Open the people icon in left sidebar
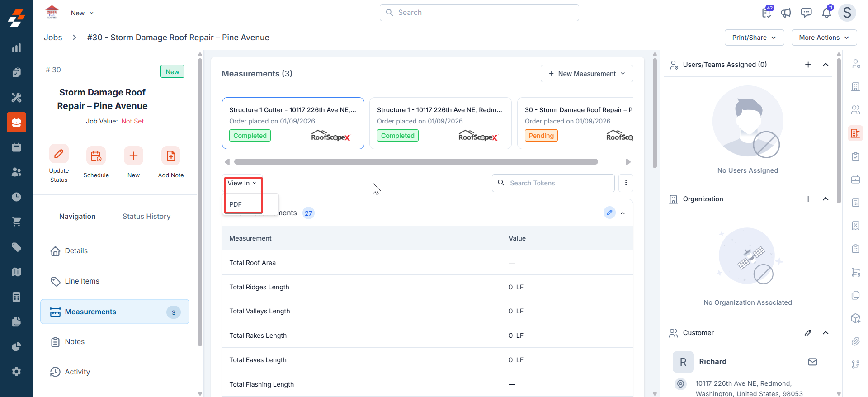Image resolution: width=868 pixels, height=397 pixels. tap(16, 172)
